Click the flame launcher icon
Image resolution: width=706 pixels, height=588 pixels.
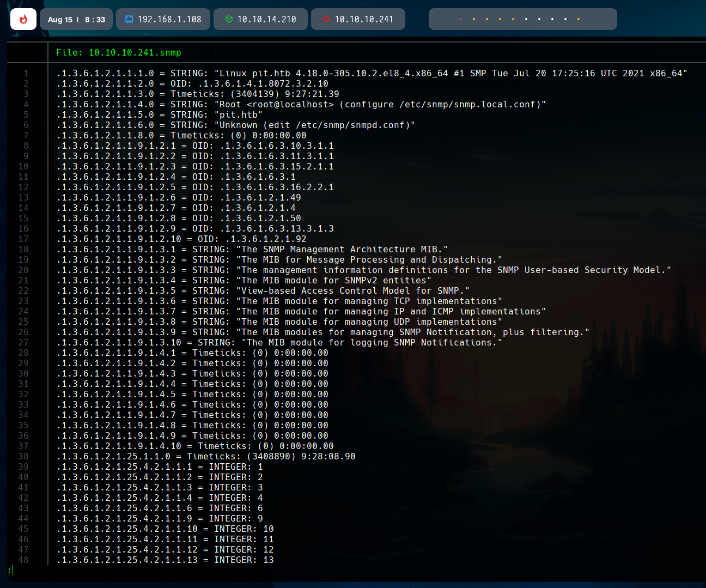(23, 19)
